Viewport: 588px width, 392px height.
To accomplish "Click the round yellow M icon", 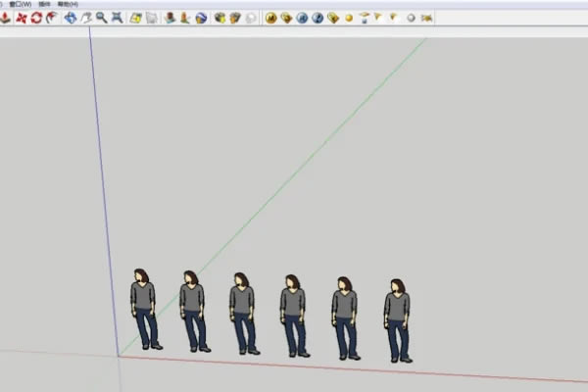I will [x=271, y=18].
